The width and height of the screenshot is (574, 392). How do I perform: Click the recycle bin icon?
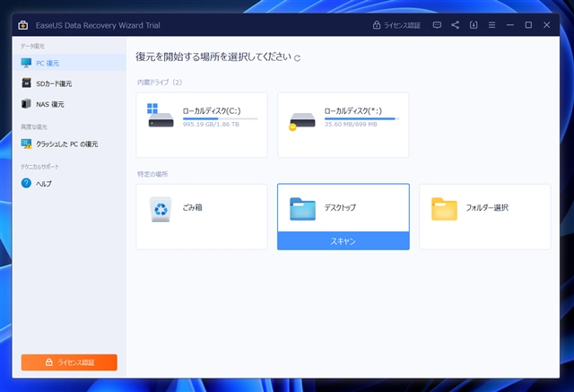click(161, 209)
